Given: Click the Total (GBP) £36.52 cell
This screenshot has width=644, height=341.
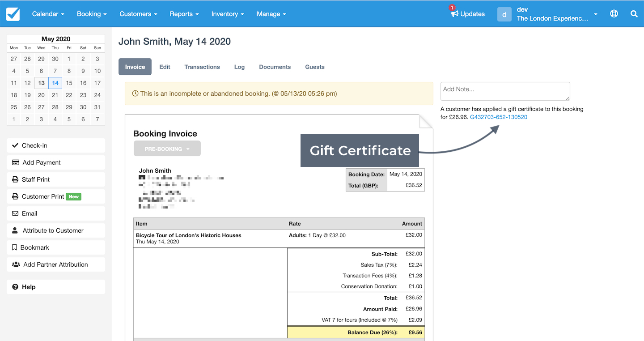Looking at the screenshot, I should point(406,185).
